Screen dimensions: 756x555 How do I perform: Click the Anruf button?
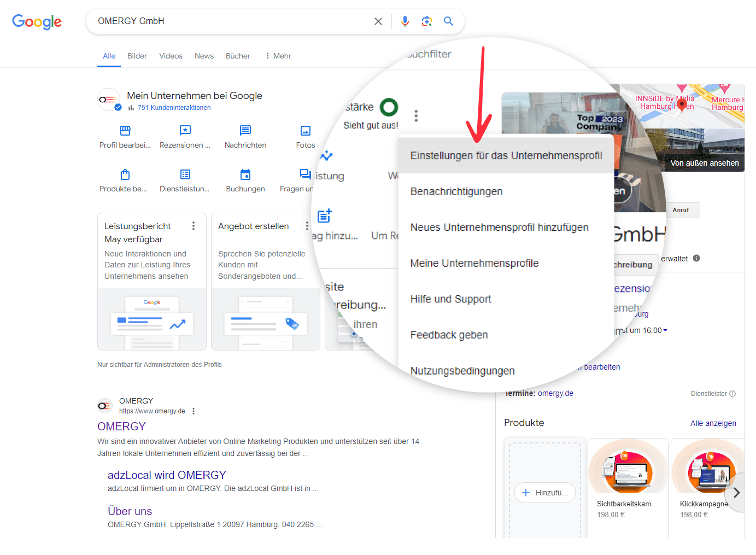(x=681, y=210)
